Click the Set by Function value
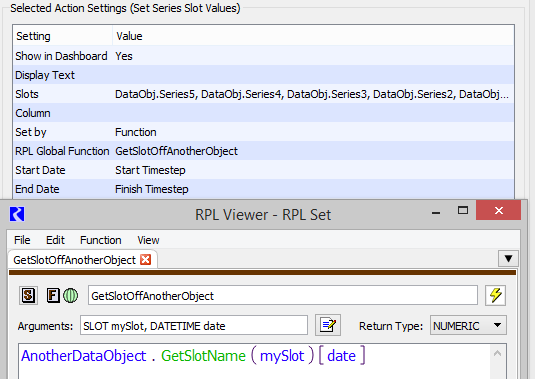 [136, 132]
